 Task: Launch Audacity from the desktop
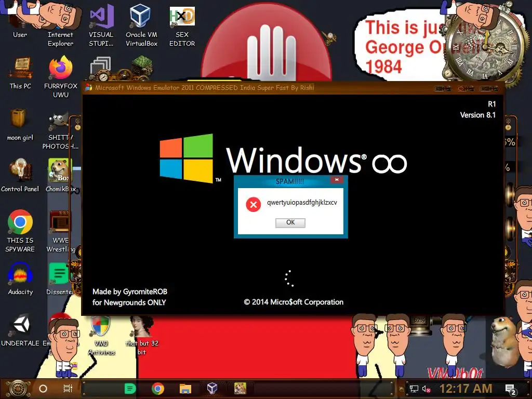click(x=20, y=279)
